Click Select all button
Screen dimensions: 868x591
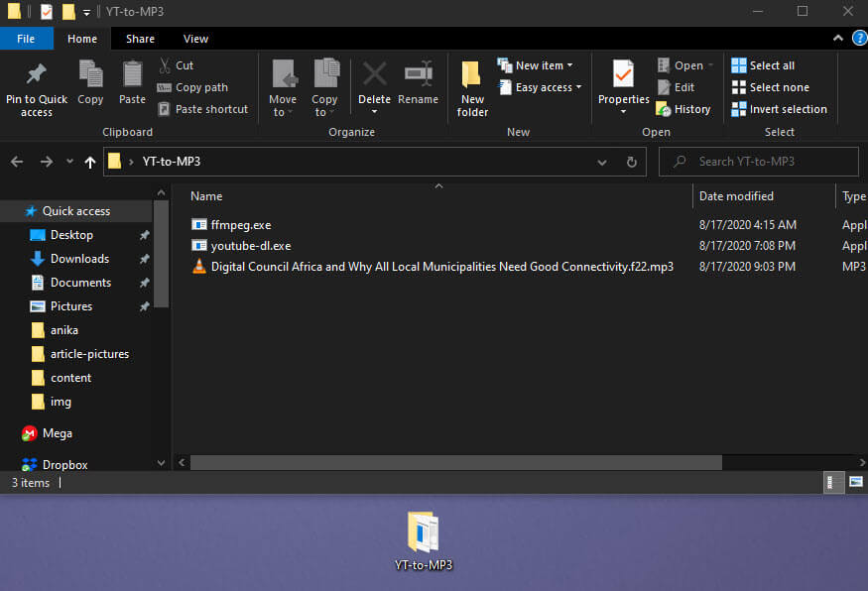click(763, 65)
